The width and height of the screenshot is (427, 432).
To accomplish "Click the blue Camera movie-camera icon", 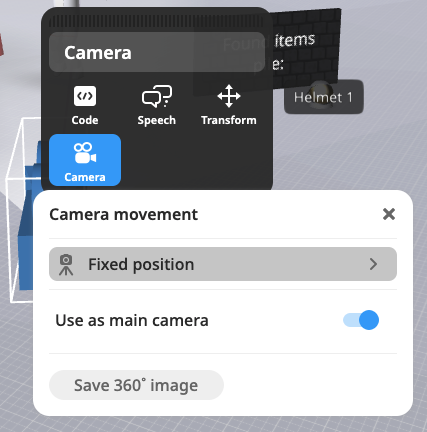I will [x=85, y=153].
